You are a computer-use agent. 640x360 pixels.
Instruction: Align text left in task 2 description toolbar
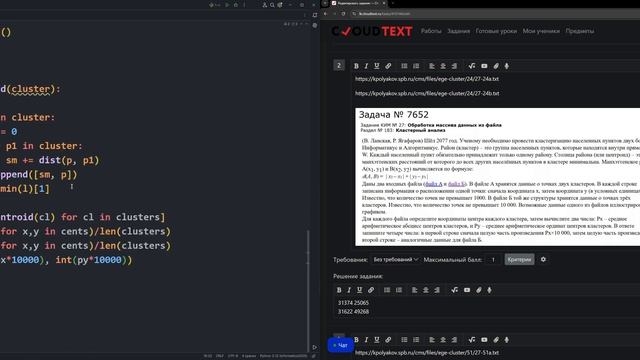click(431, 66)
